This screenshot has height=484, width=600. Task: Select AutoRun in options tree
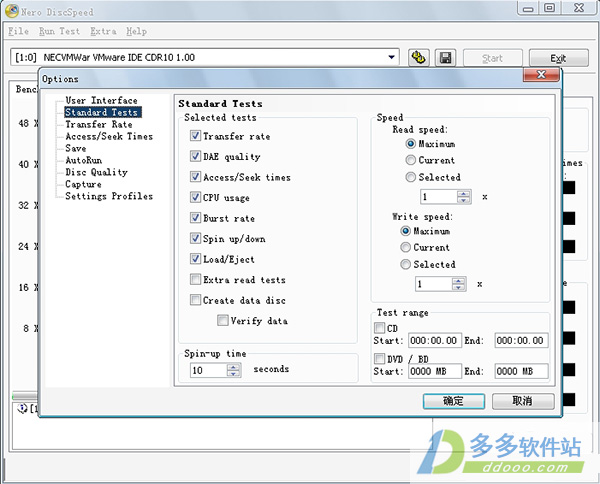tap(83, 160)
